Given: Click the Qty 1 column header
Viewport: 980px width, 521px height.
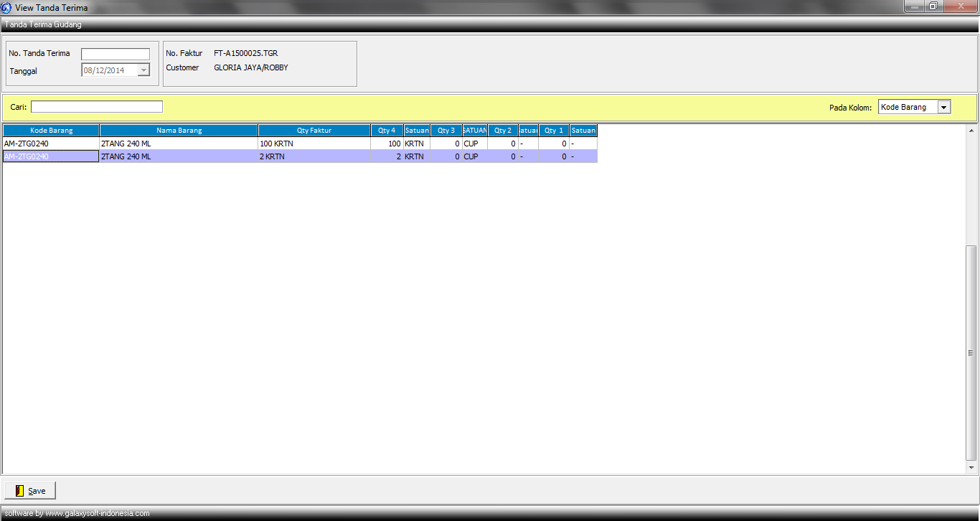Looking at the screenshot, I should pyautogui.click(x=554, y=131).
